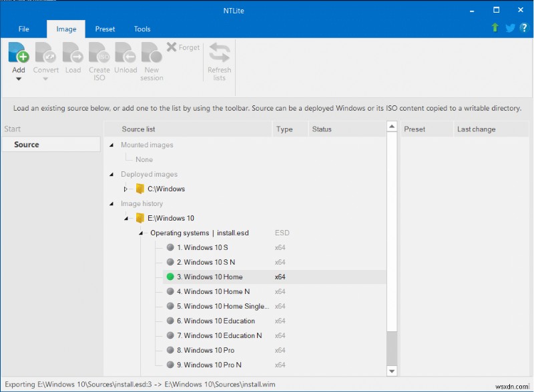
Task: Click the green upgrade arrow icon
Action: coord(495,28)
